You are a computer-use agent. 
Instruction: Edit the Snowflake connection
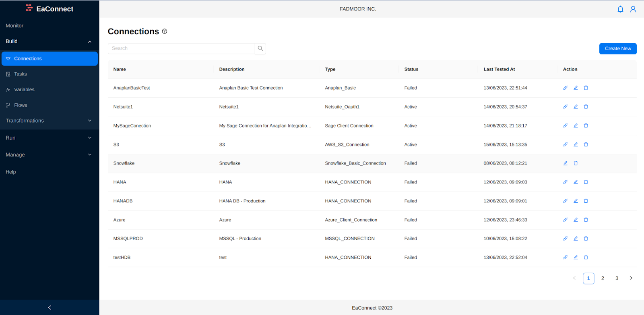coord(565,163)
